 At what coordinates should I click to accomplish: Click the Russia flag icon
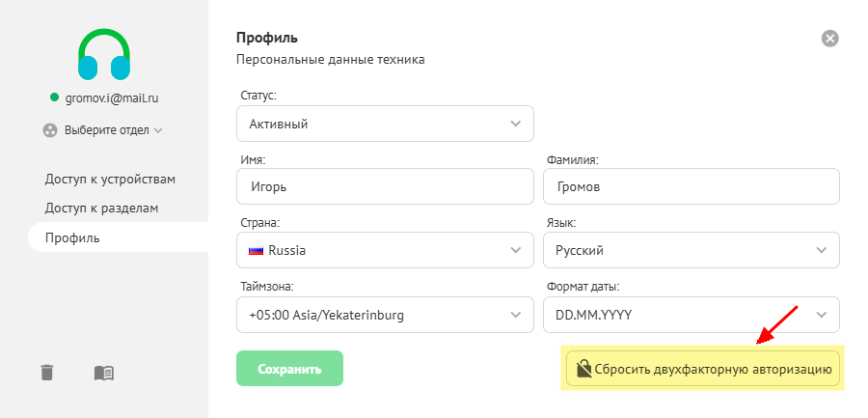257,250
